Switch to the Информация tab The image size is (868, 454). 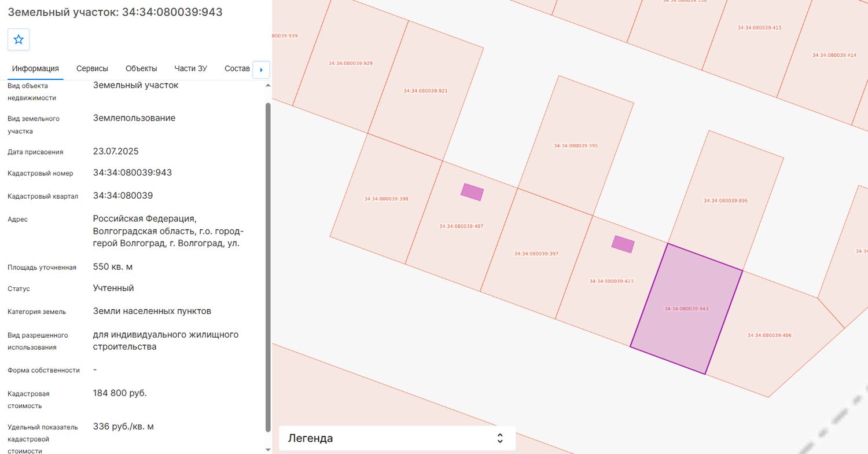click(35, 68)
